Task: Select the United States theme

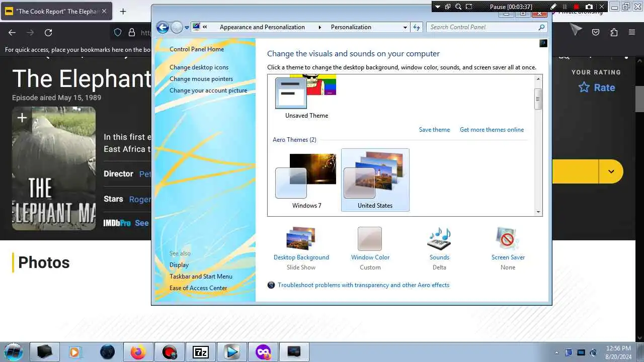Action: click(375, 180)
